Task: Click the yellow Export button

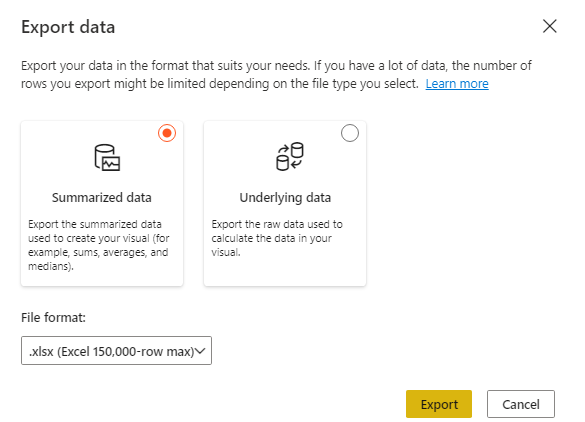Action: point(439,404)
